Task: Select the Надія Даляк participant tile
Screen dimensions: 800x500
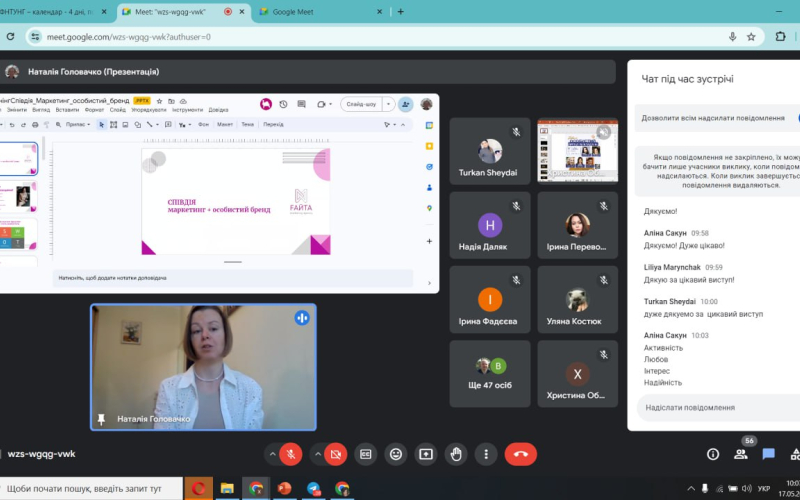Action: tap(490, 226)
